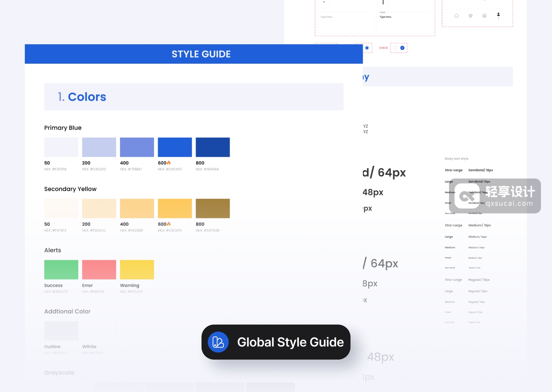The width and height of the screenshot is (552, 392).
Task: Click the palette icon in Global Style Guide badge
Action: tap(218, 342)
